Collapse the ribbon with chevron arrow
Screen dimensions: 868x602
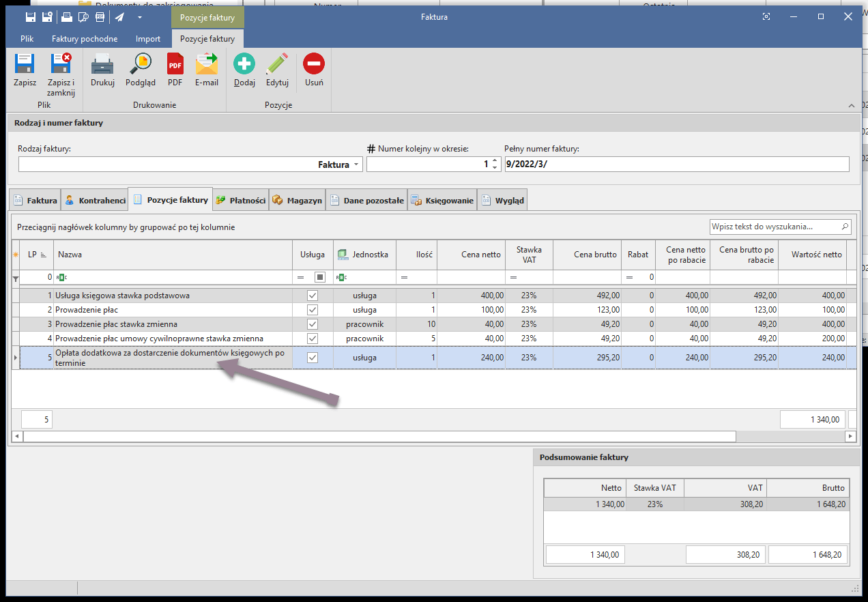point(851,106)
